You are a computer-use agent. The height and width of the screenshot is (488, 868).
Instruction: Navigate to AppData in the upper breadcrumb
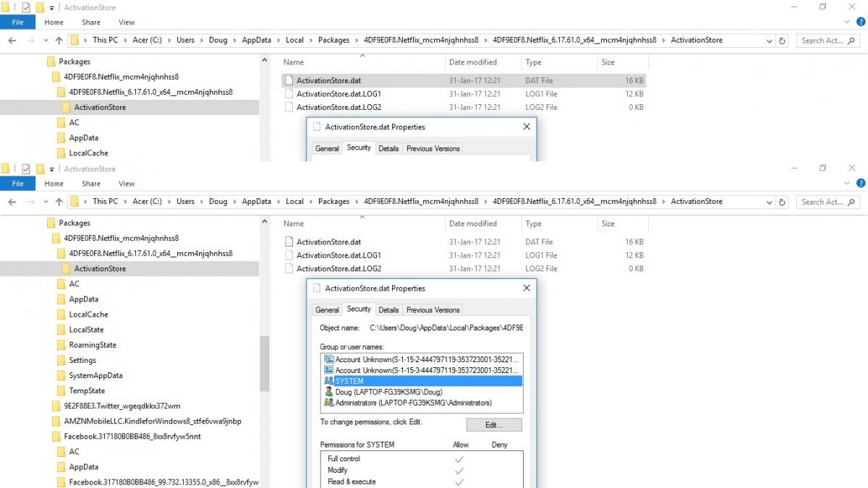(x=257, y=40)
